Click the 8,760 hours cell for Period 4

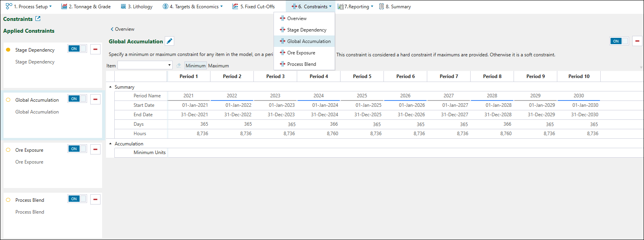[x=319, y=134]
